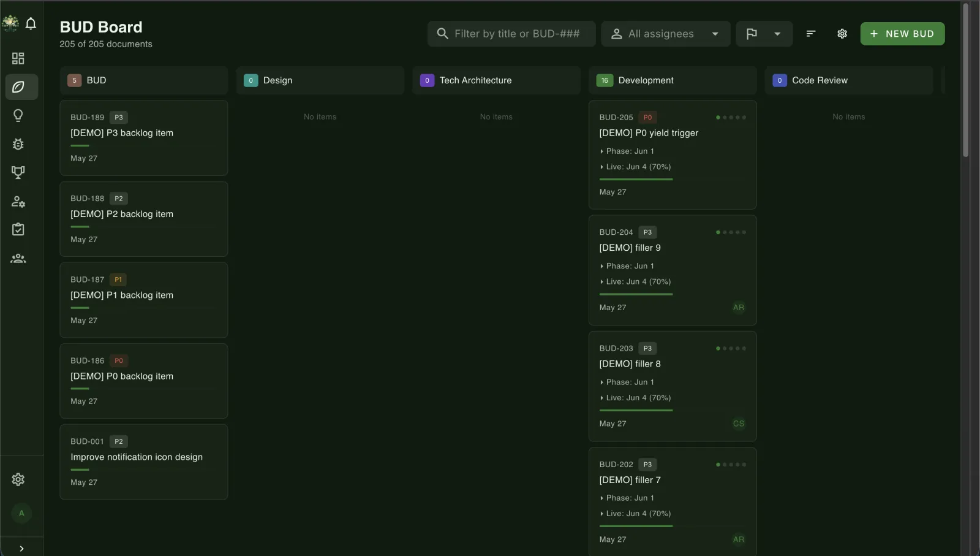This screenshot has height=556, width=980.
Task: Expand Live: Jun 4 (70%) on BUD-203
Action: pos(635,398)
